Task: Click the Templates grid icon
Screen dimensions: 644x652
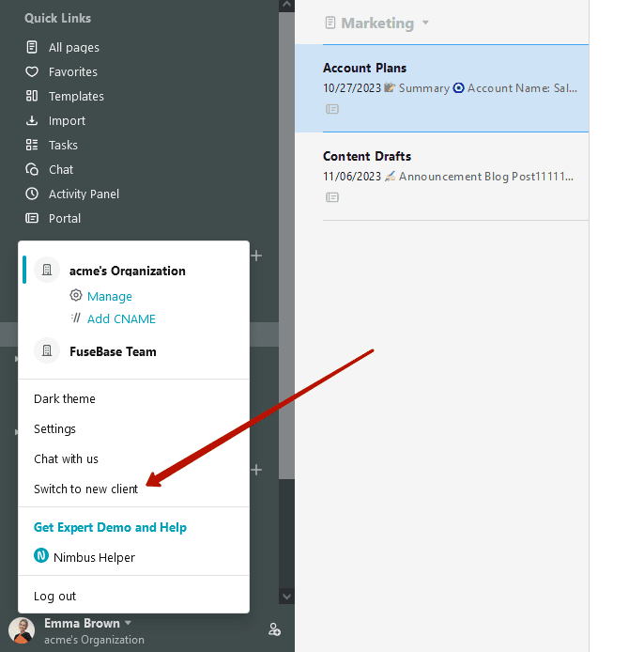Action: (x=32, y=96)
